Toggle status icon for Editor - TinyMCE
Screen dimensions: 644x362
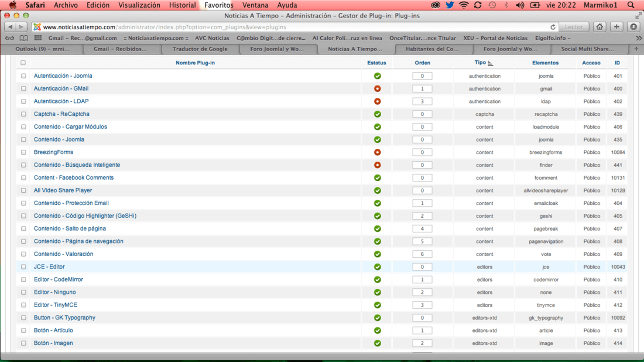pos(377,305)
